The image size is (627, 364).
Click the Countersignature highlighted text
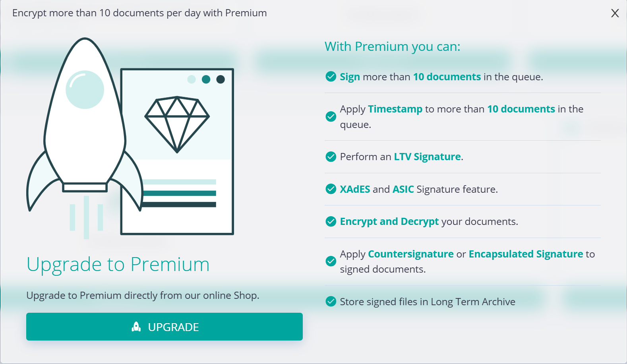(411, 254)
